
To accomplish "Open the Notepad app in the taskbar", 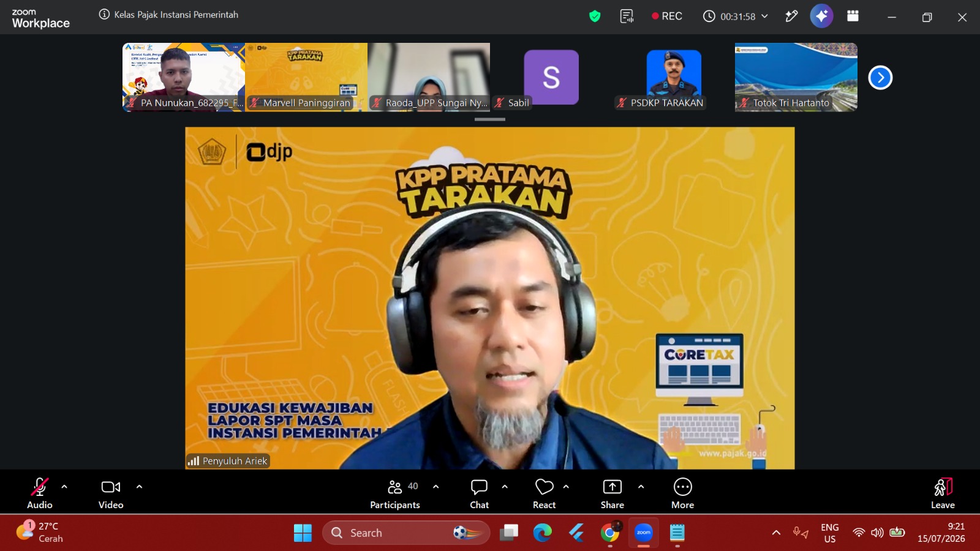I will (677, 533).
